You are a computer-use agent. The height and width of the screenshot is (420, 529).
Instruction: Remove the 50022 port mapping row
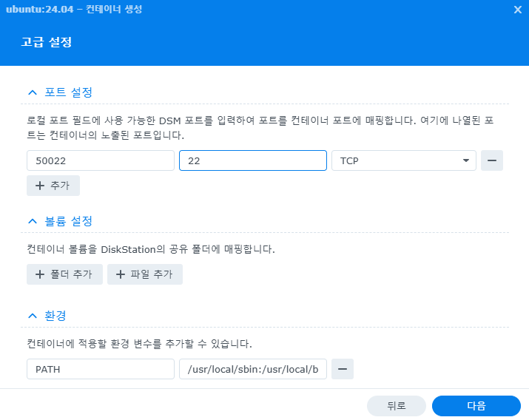pyautogui.click(x=492, y=160)
